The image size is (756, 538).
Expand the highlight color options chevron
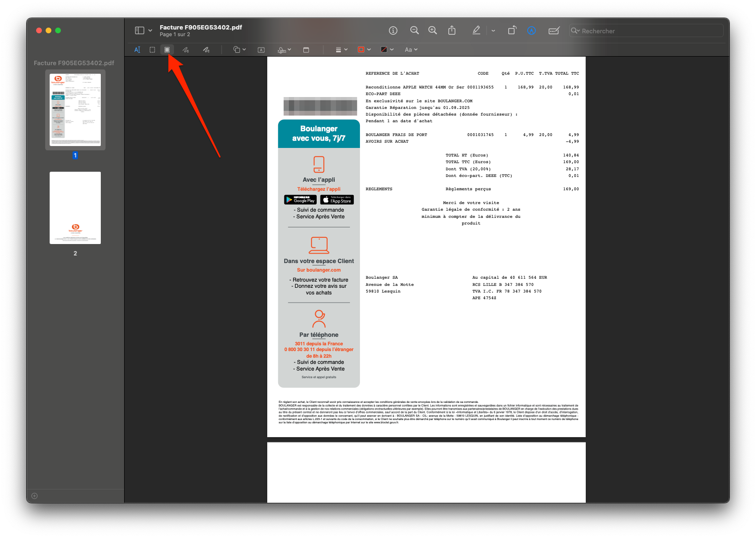pos(494,31)
